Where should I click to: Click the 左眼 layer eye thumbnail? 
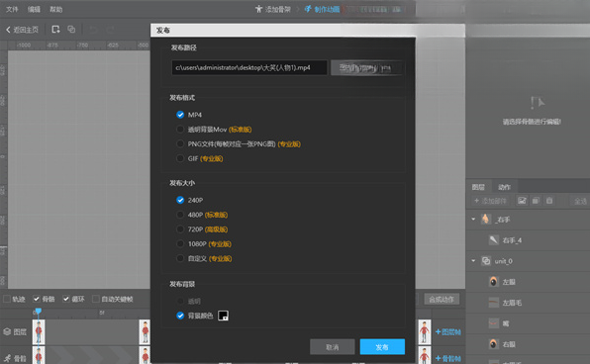click(494, 282)
